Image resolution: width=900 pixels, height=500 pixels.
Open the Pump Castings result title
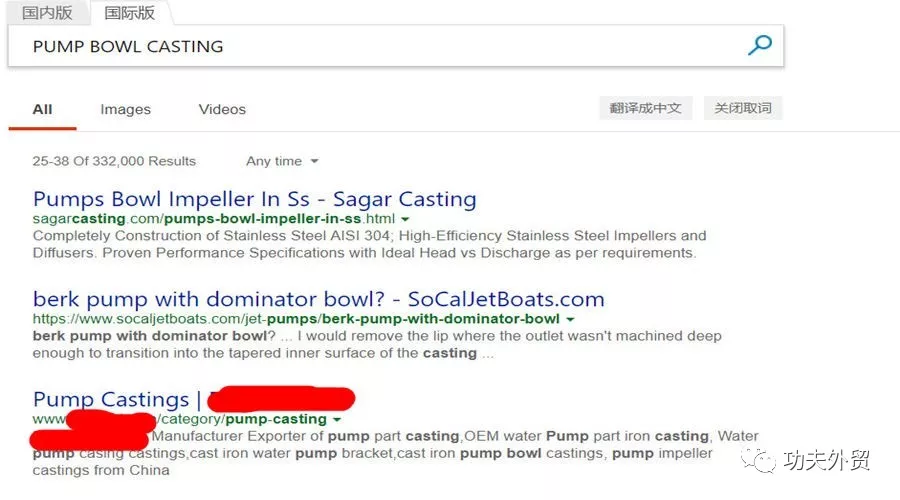tap(111, 399)
